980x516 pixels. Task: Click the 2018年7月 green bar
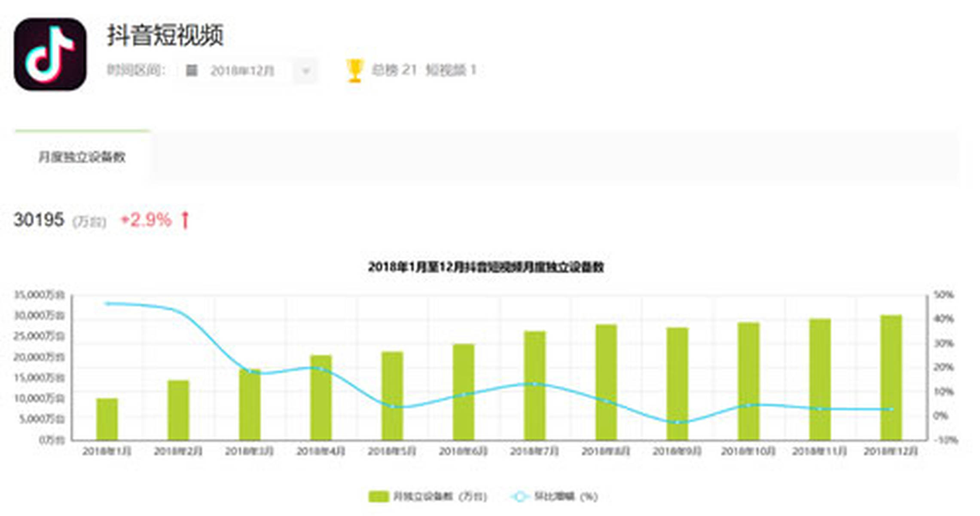click(535, 386)
